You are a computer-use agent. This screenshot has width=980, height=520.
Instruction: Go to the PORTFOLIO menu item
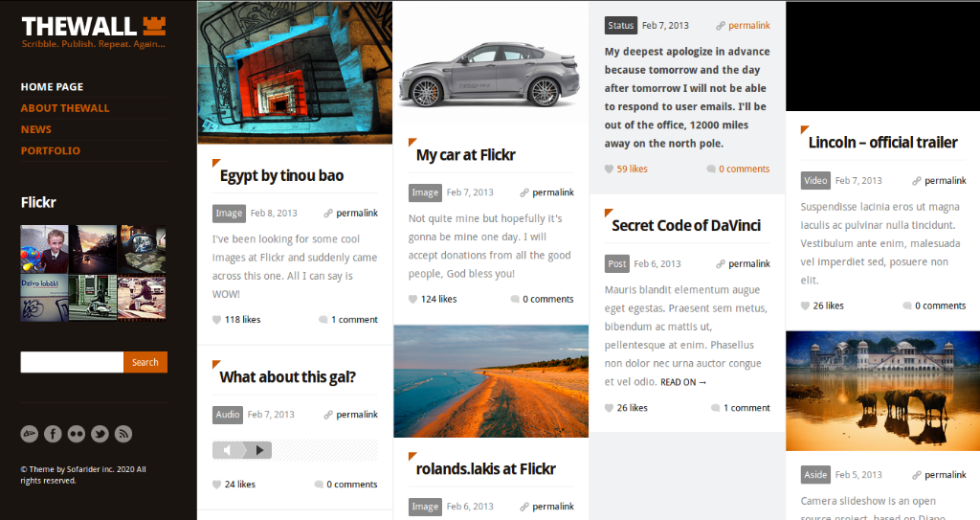(x=51, y=150)
